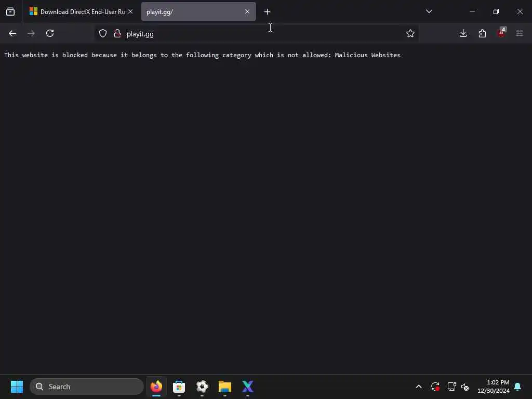Viewport: 532px width, 399px height.
Task: Open Microsoft Store from the taskbar
Action: point(179,387)
